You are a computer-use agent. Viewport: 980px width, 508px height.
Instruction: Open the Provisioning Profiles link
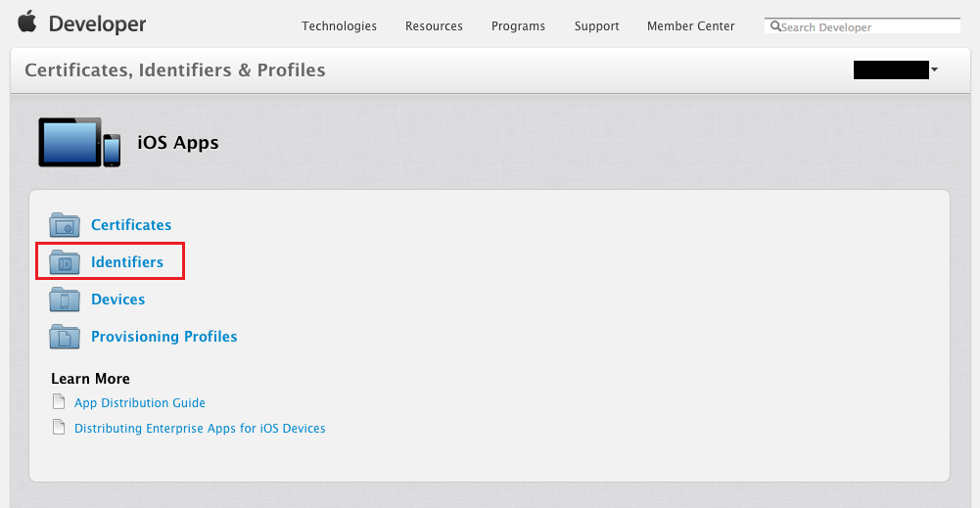(x=163, y=337)
